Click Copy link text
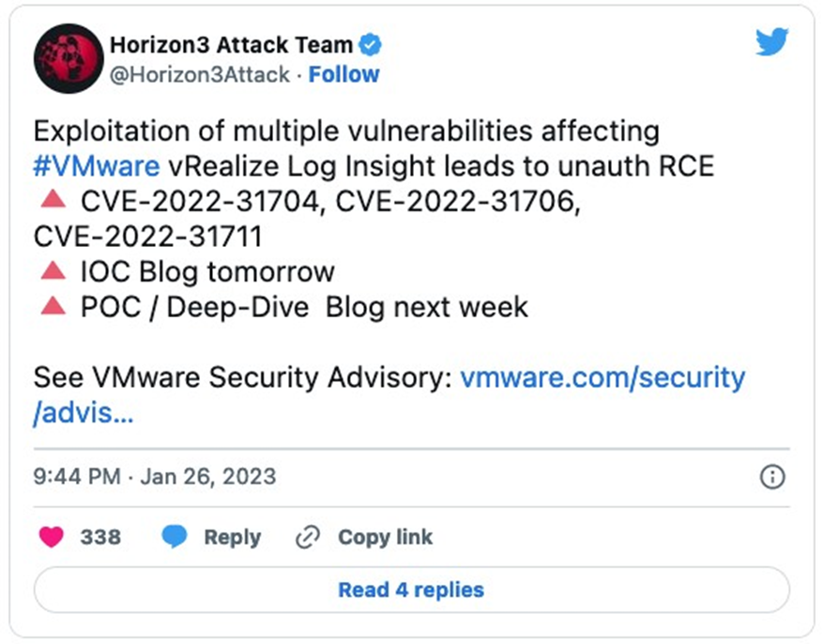 [x=385, y=537]
